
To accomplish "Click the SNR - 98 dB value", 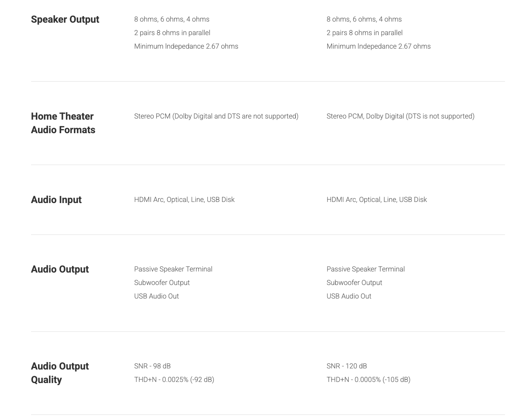I will (x=152, y=366).
